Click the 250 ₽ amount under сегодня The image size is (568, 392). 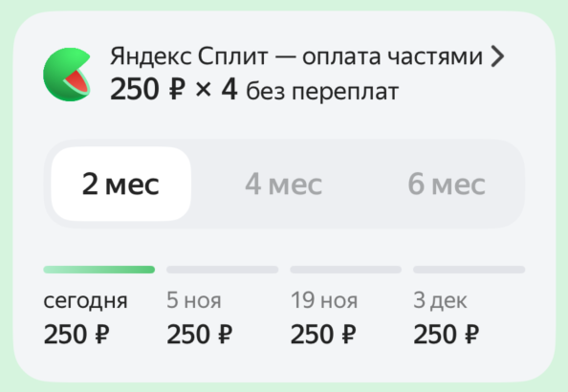[76, 334]
